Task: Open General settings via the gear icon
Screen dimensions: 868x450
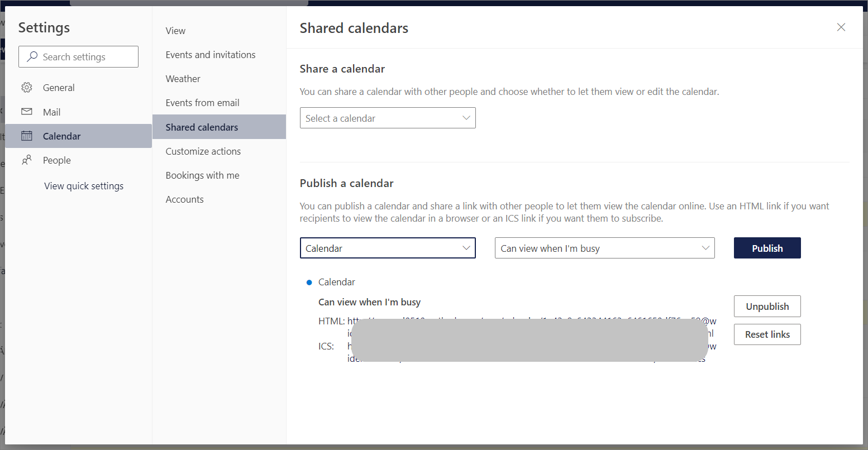Action: pos(27,87)
